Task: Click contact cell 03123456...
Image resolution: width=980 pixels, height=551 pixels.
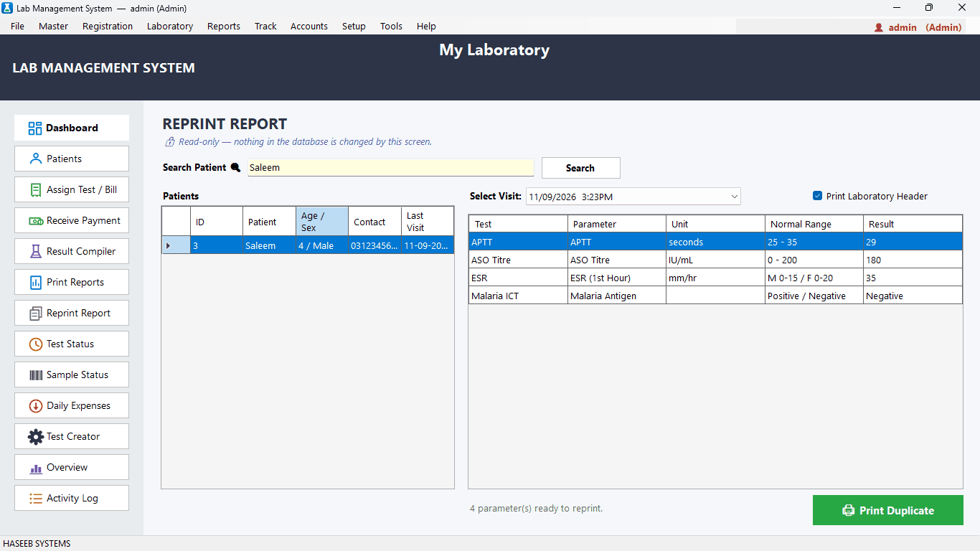Action: point(374,245)
